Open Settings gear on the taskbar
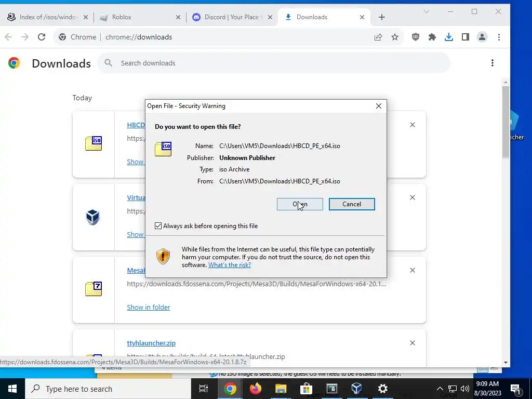The image size is (532, 399). click(382, 389)
